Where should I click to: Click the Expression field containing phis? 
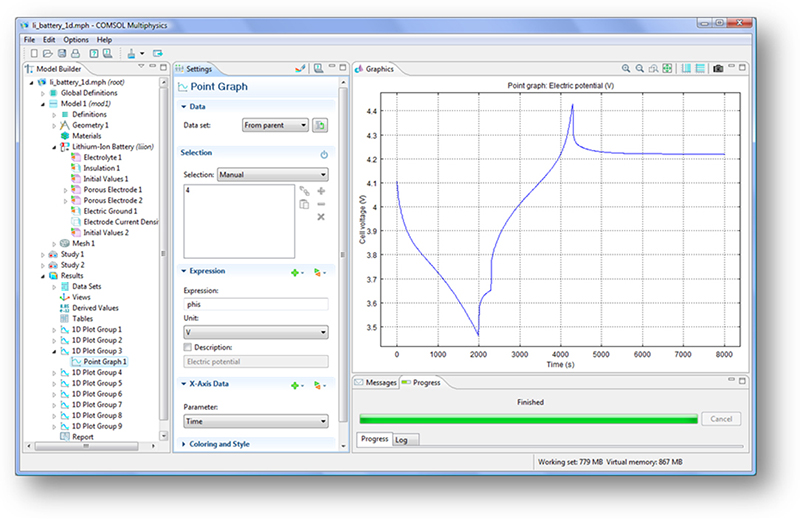point(255,303)
